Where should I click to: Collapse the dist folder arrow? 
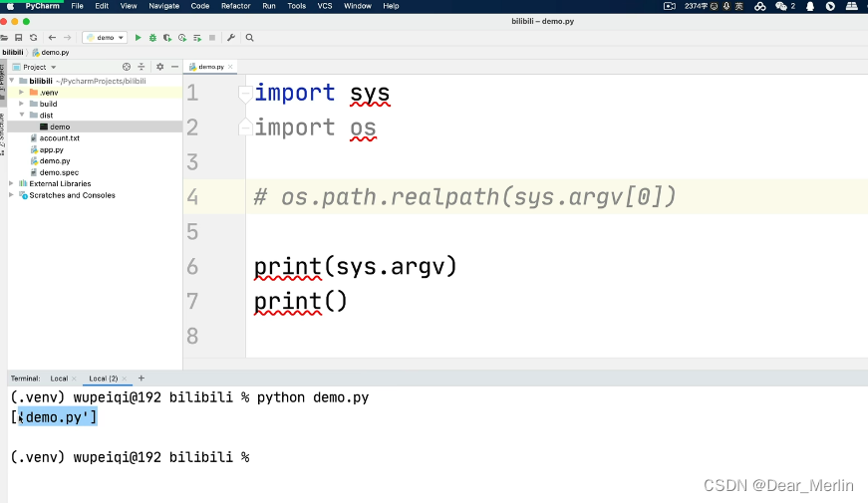(22, 116)
